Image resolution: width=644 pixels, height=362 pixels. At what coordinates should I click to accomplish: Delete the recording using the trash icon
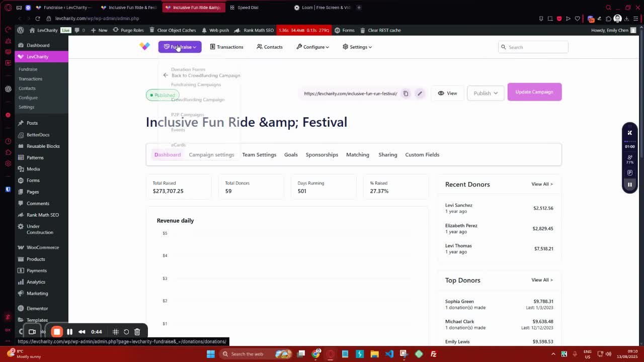(137, 332)
